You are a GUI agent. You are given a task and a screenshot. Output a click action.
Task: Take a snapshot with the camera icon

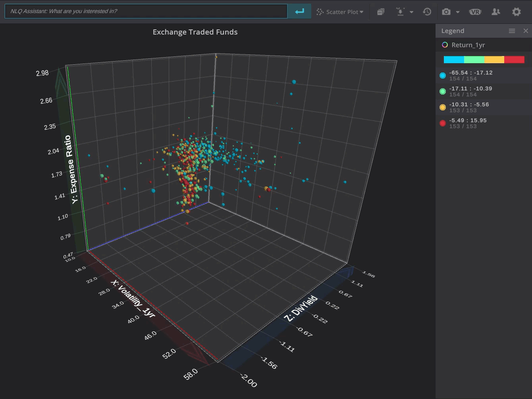pyautogui.click(x=446, y=12)
